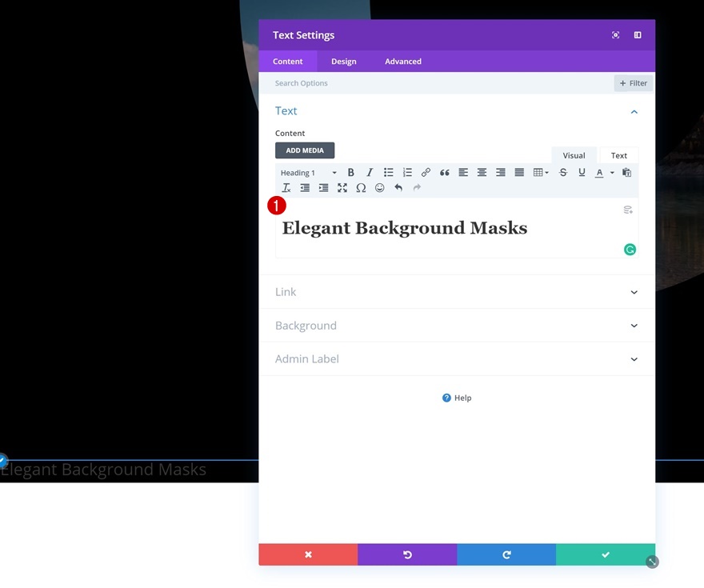Click the Elegant Background Masks heading in the editor

pos(405,228)
